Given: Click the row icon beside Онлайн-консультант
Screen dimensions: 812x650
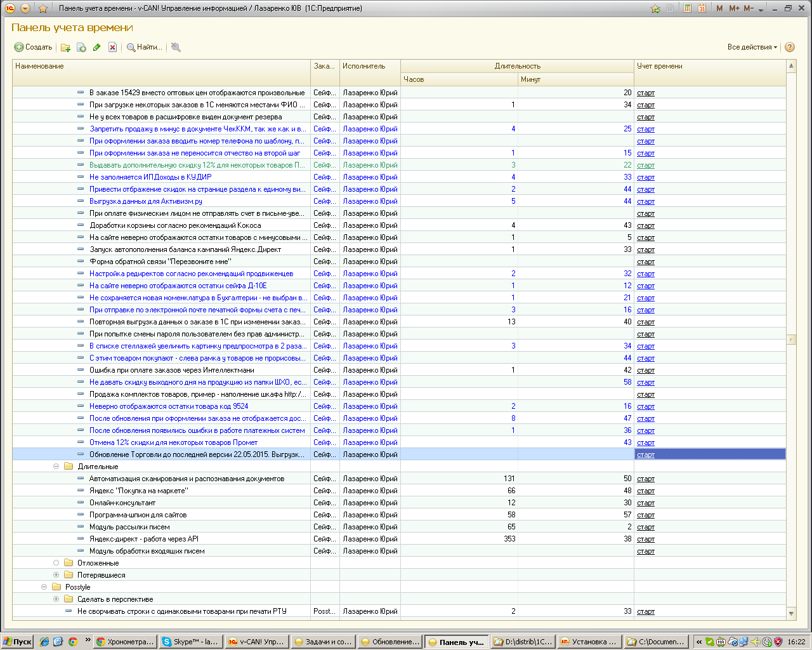Looking at the screenshot, I should [81, 503].
